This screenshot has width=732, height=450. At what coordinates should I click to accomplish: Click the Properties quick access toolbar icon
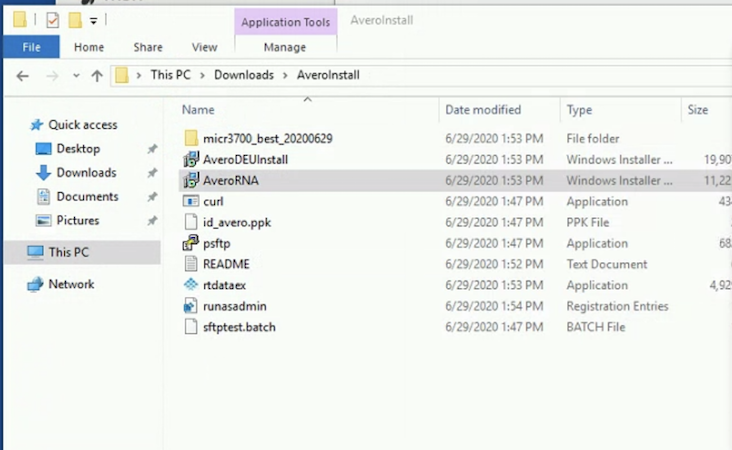53,20
